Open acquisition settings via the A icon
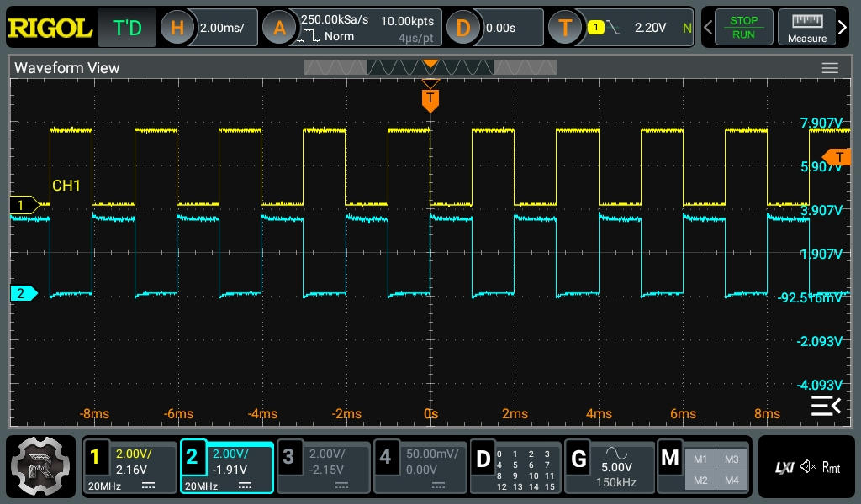 click(x=279, y=28)
